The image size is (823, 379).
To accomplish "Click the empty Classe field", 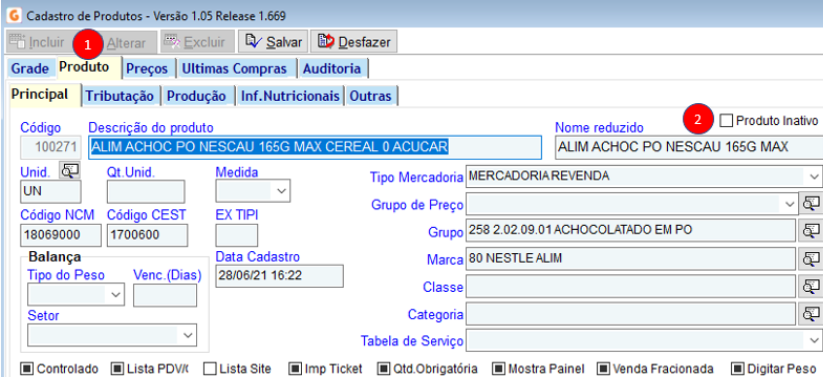I will (630, 286).
